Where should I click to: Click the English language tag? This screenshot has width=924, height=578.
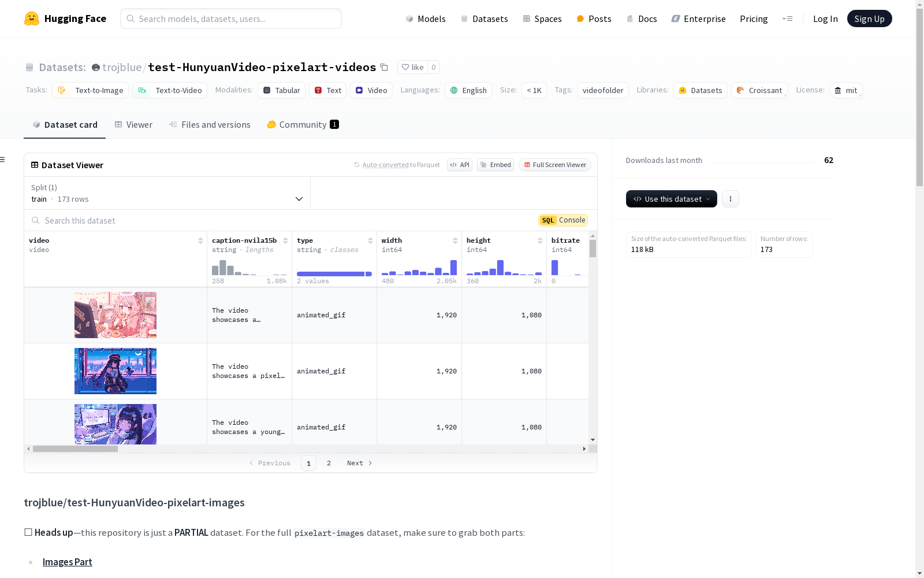click(468, 90)
